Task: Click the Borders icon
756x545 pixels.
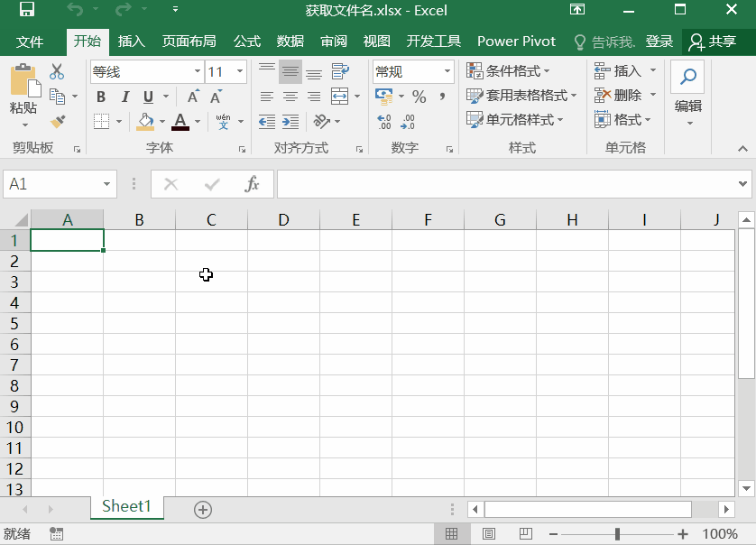Action: point(101,121)
